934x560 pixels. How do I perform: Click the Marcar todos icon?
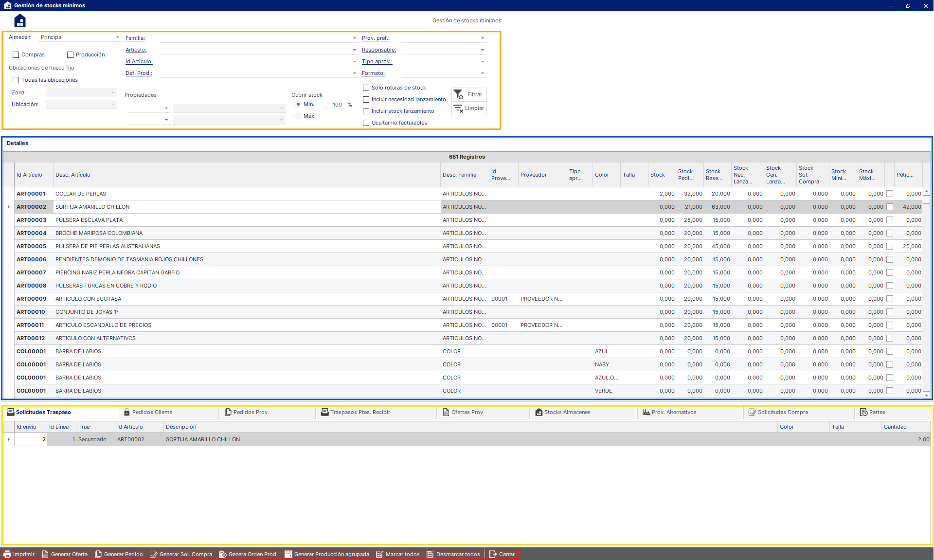(379, 554)
